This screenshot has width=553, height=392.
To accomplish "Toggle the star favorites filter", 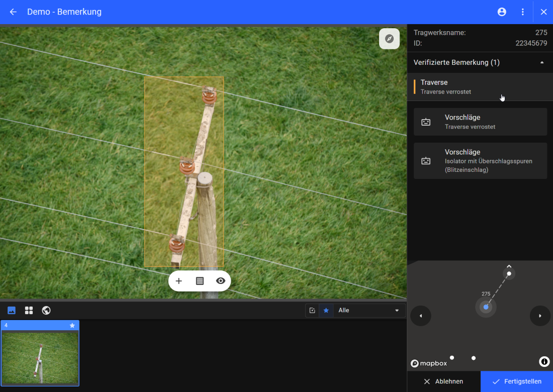I will (x=326, y=311).
